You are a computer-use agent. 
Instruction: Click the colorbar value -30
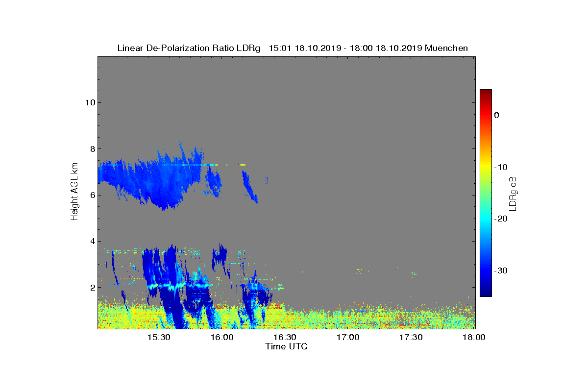[x=500, y=270]
